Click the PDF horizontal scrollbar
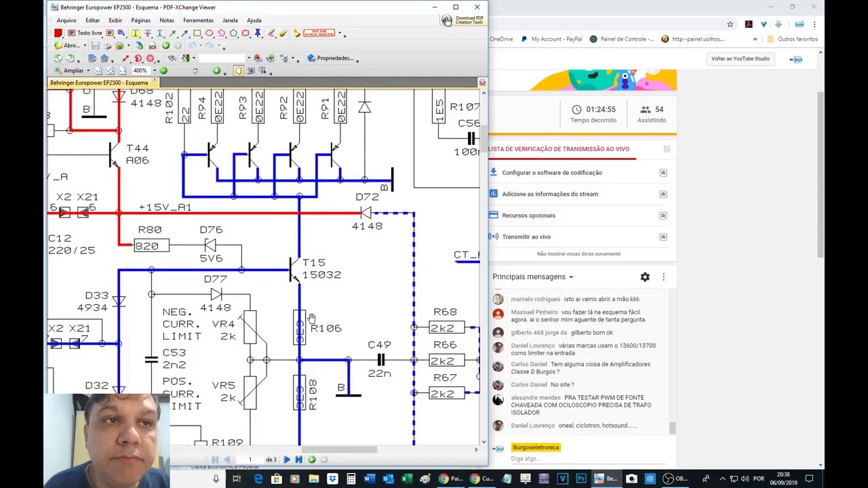 tap(339, 449)
